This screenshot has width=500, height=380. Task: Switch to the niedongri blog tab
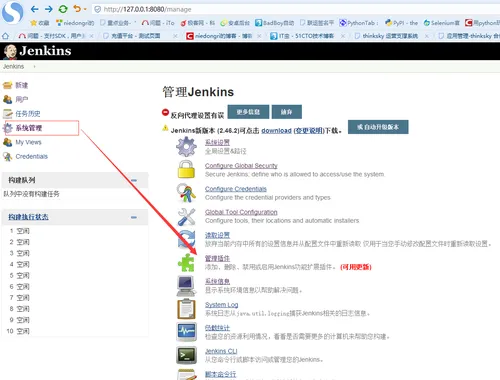point(219,36)
